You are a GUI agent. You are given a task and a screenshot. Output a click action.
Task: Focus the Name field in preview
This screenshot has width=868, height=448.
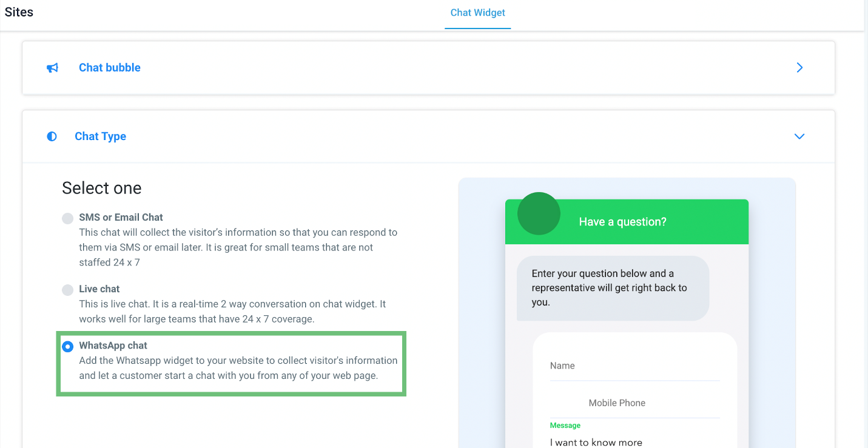(634, 366)
